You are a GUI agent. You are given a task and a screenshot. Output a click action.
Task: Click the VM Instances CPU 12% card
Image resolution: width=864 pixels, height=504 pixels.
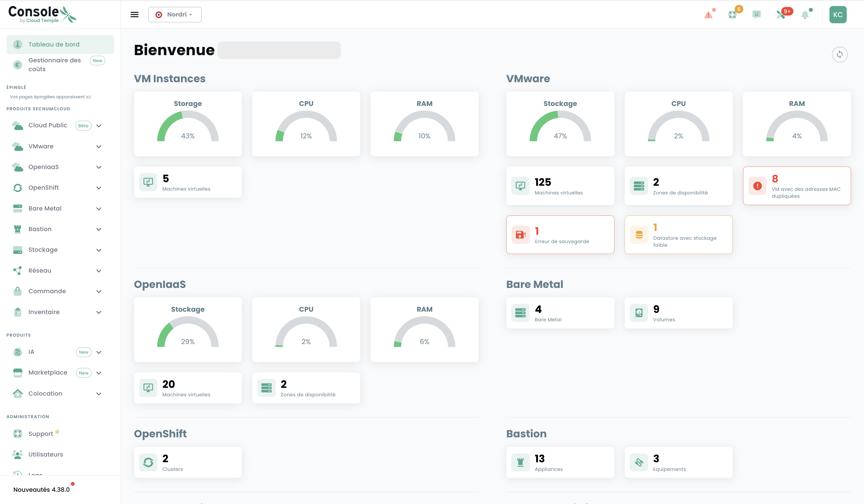pyautogui.click(x=306, y=124)
